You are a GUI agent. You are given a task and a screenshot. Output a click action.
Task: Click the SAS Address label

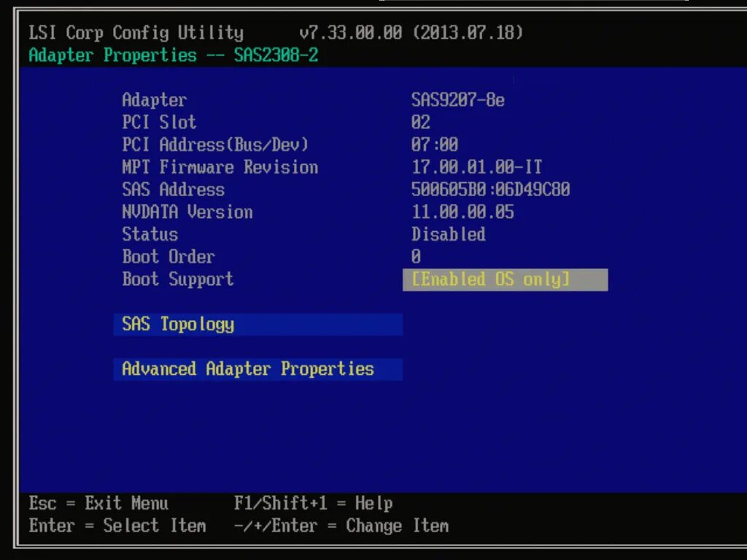coord(174,190)
